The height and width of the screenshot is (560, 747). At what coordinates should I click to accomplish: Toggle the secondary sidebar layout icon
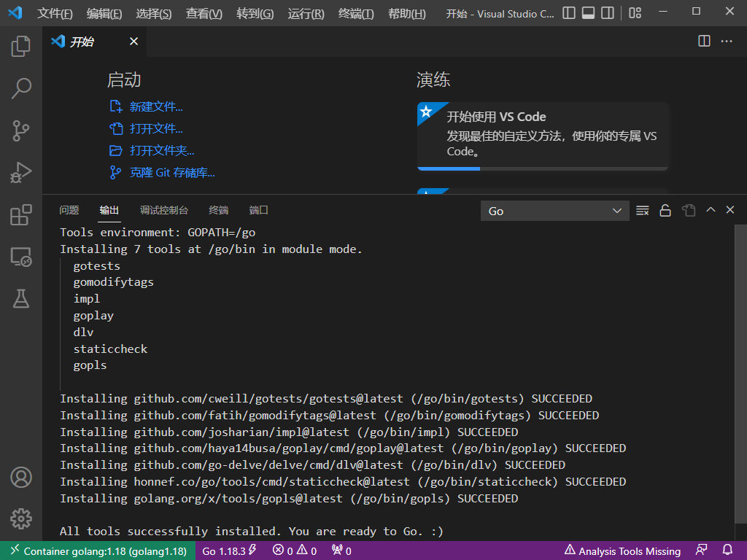tap(608, 13)
